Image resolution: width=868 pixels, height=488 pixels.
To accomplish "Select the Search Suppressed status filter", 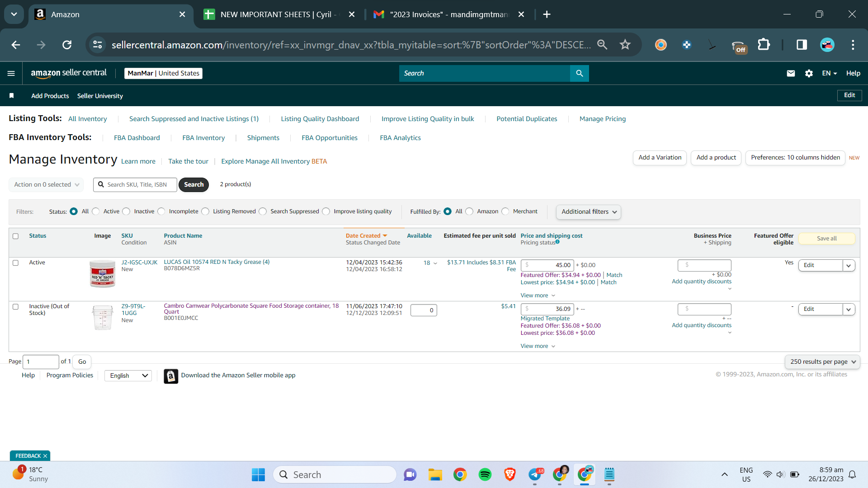I will pos(263,211).
